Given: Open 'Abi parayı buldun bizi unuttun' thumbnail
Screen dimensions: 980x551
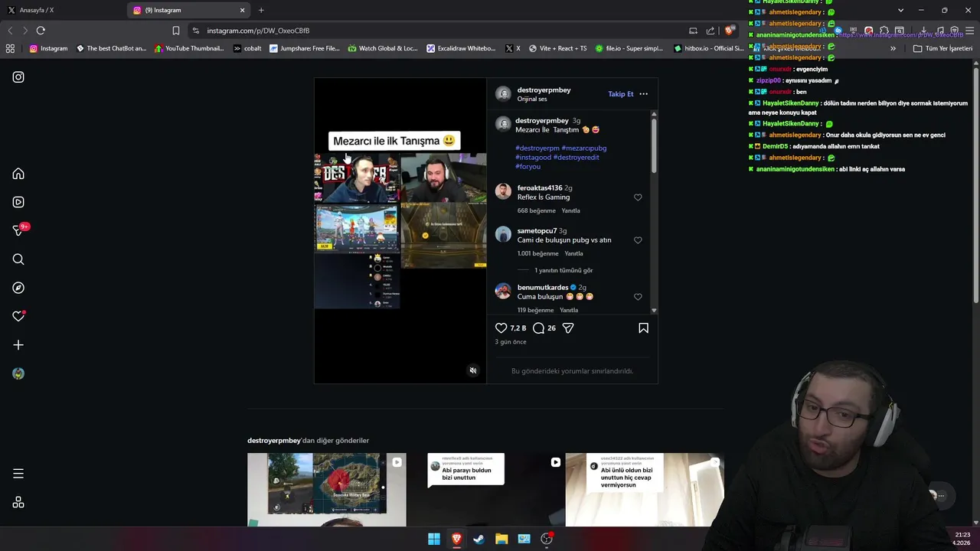Looking at the screenshot, I should [485, 490].
